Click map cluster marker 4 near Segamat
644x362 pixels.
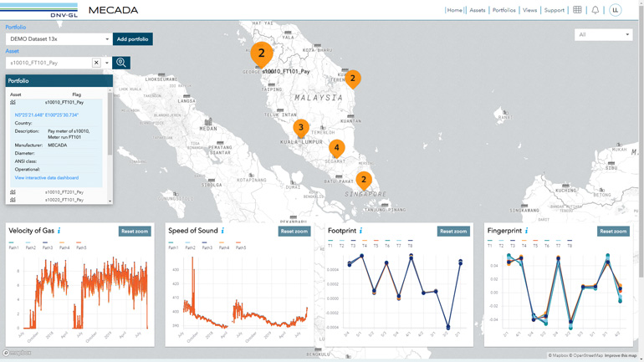pyautogui.click(x=337, y=148)
